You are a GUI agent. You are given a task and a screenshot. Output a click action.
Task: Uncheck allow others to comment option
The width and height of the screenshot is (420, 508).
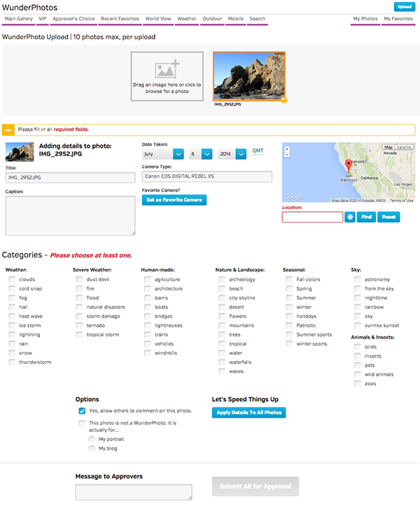point(82,411)
